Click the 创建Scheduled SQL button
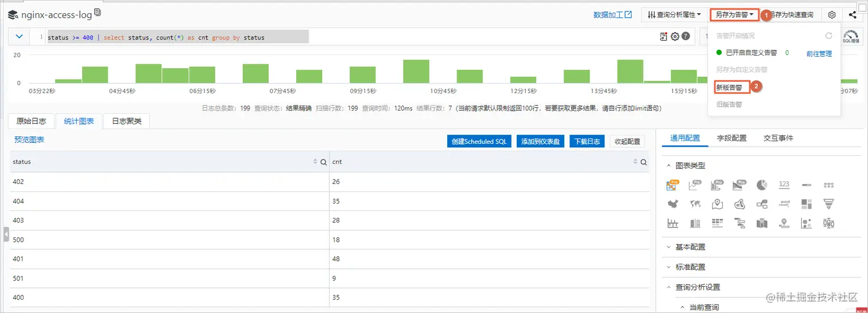This screenshot has height=313, width=868. (479, 142)
